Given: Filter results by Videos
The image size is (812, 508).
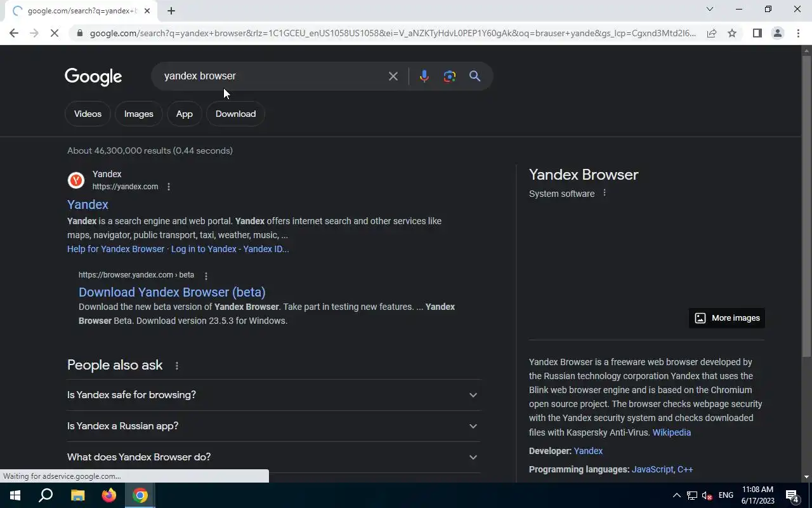Looking at the screenshot, I should click(88, 114).
